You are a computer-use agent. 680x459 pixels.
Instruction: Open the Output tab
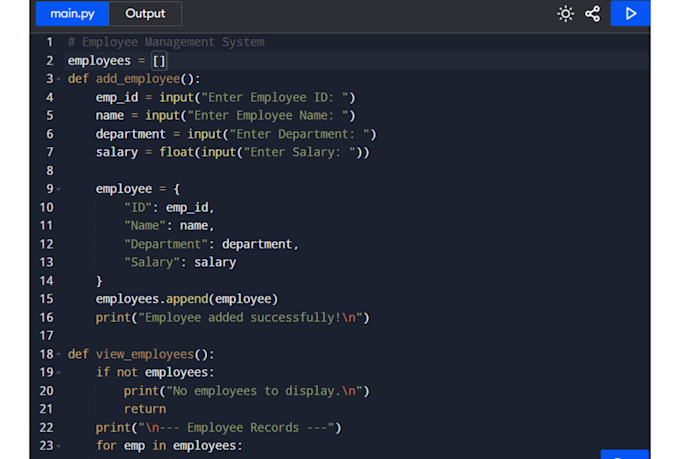coord(145,13)
